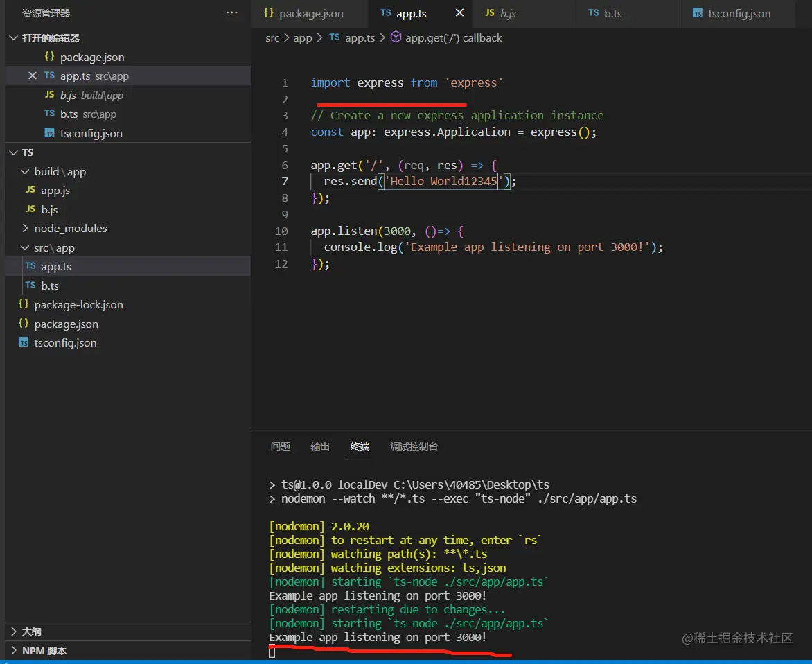This screenshot has width=812, height=664.
Task: Click JS icon on b.js tab
Action: click(x=489, y=13)
